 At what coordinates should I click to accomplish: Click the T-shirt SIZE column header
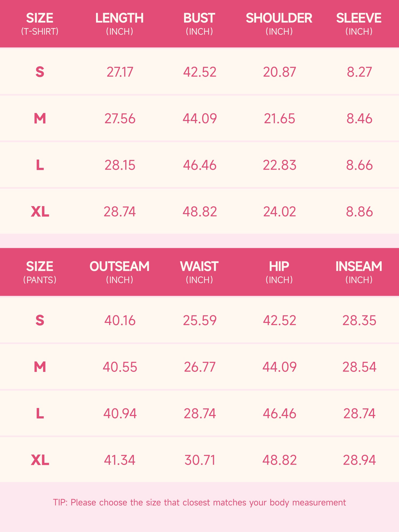(40, 24)
